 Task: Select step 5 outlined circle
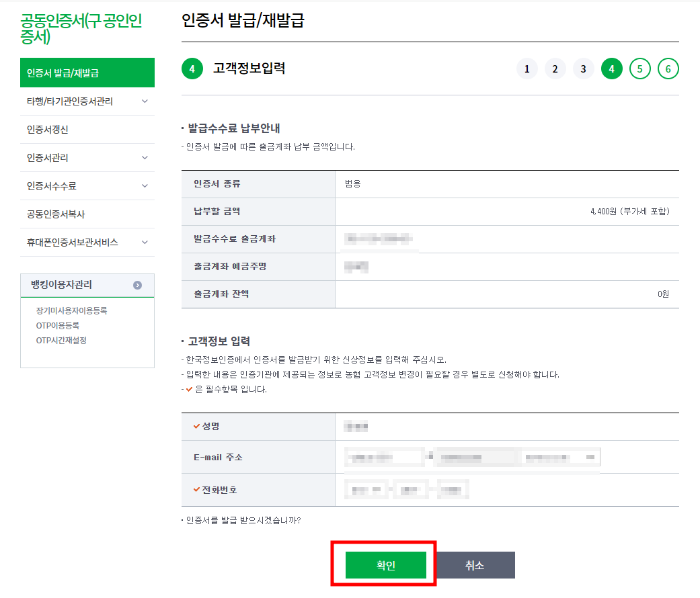639,69
